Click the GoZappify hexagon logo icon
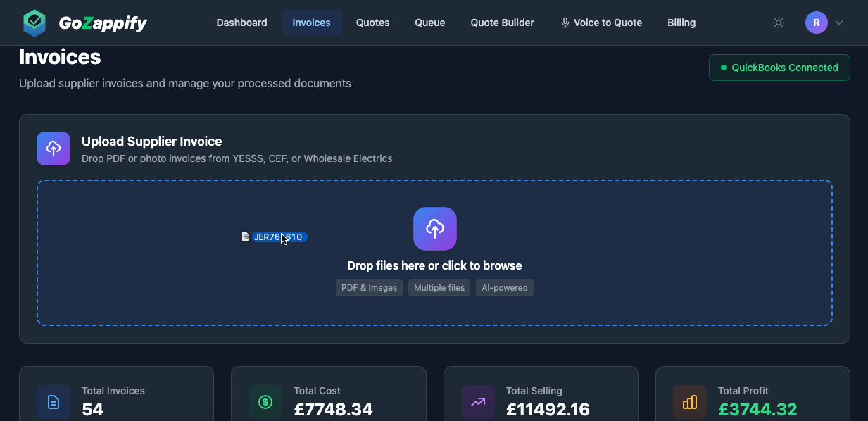The image size is (868, 421). click(x=34, y=23)
